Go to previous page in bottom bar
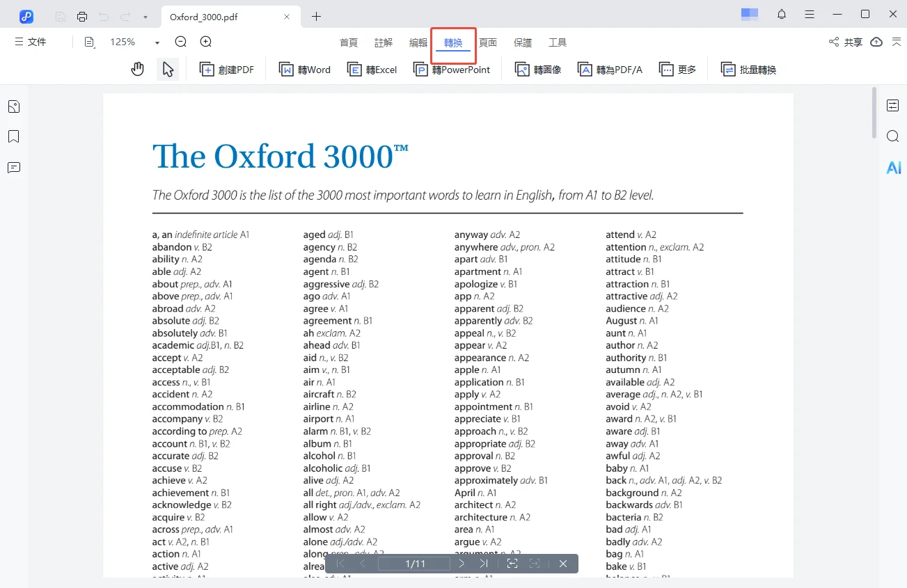 [363, 564]
